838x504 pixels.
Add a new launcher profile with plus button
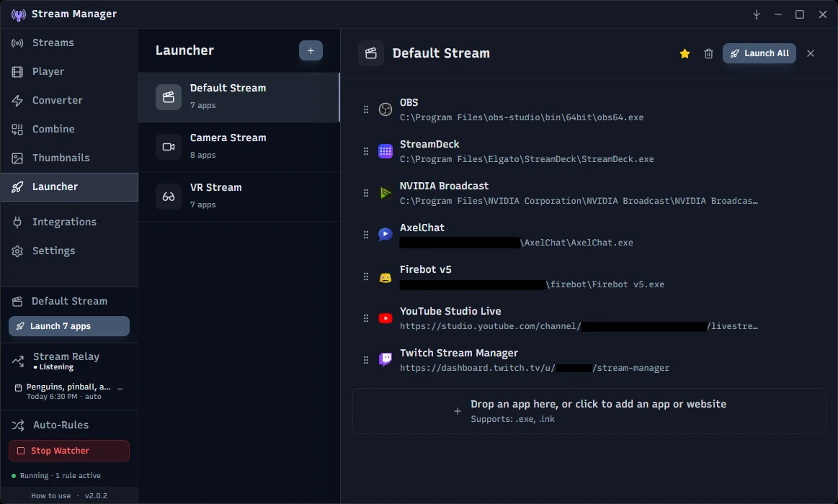point(311,50)
